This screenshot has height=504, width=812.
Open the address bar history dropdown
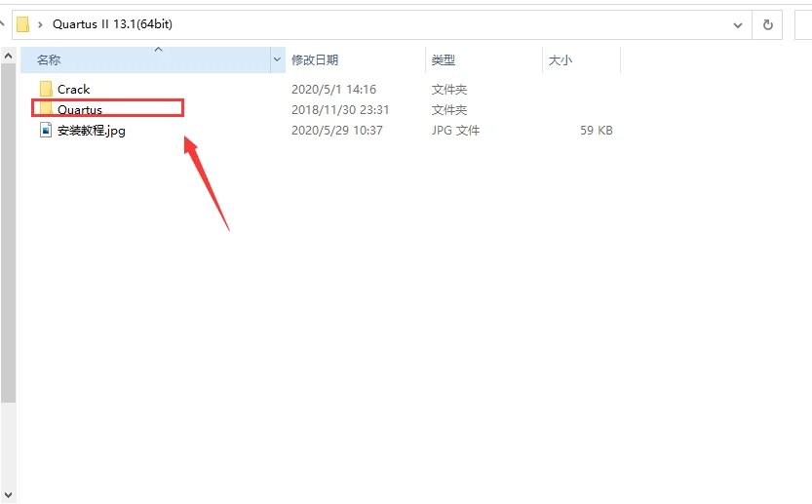[x=738, y=25]
